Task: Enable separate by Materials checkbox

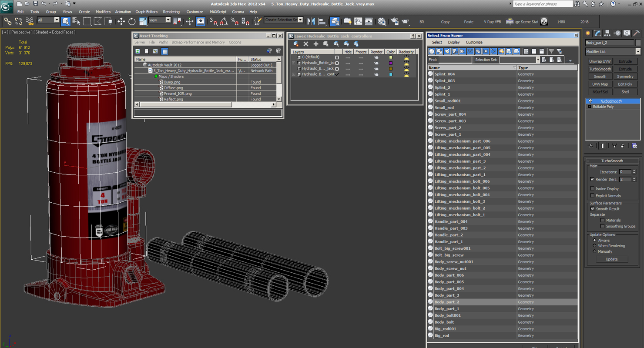Action: [x=603, y=220]
